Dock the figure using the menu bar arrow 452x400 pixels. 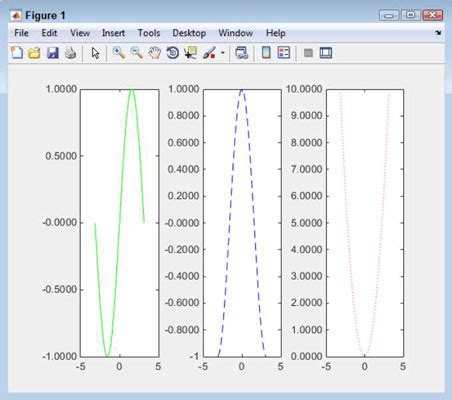coord(438,33)
